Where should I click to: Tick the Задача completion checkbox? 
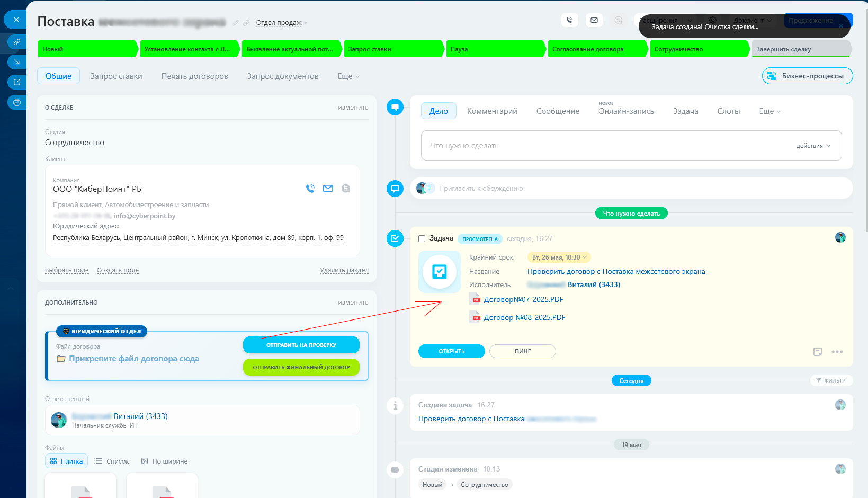[422, 239]
